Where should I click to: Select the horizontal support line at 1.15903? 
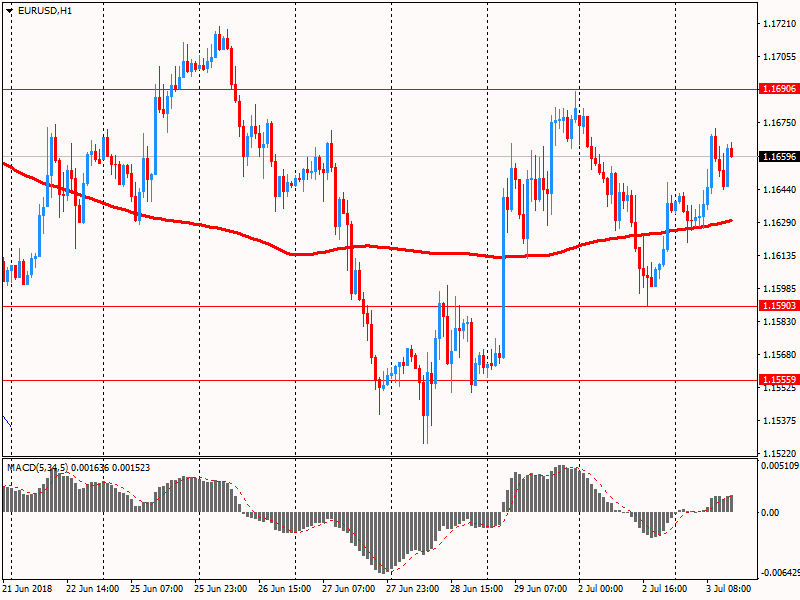click(x=380, y=306)
